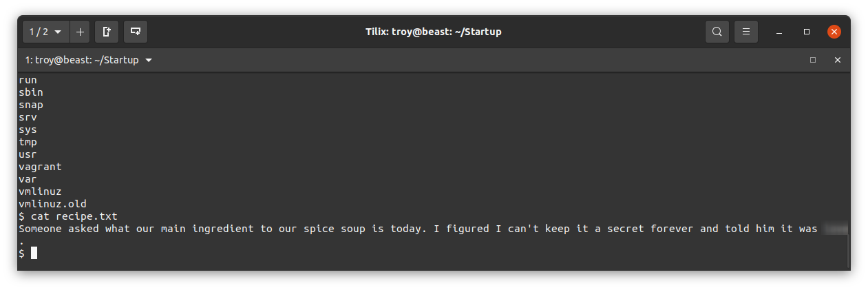Click the 'snap' entry in the output
The height and width of the screenshot is (290, 868).
31,105
